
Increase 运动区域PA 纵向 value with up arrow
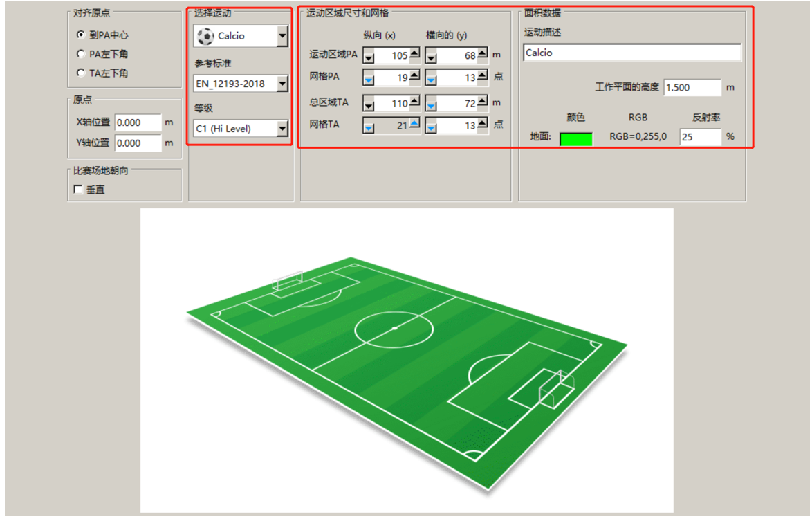[415, 53]
